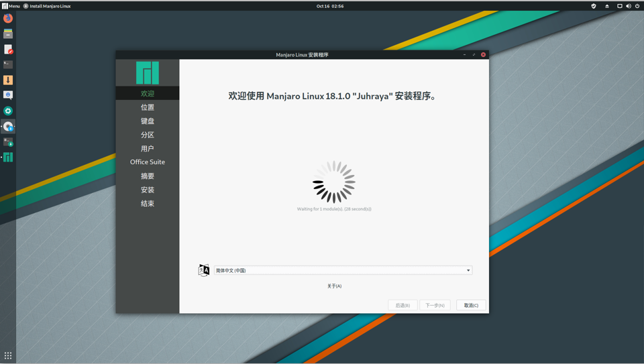
Task: Close the installer window
Action: click(x=484, y=54)
